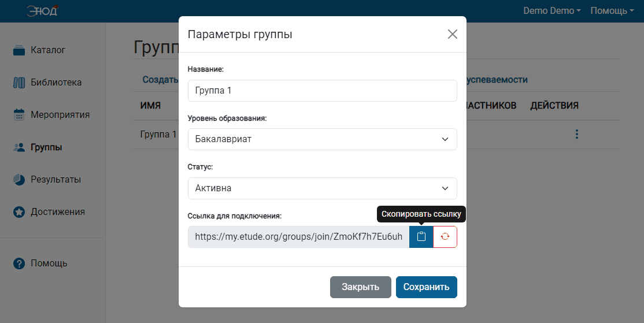The image size is (644, 323).
Task: Focus the Название field with Группа 1
Action: click(323, 91)
